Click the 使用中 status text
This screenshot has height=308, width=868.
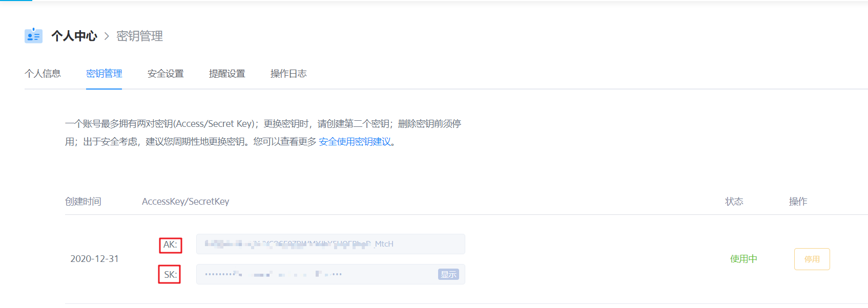point(743,259)
